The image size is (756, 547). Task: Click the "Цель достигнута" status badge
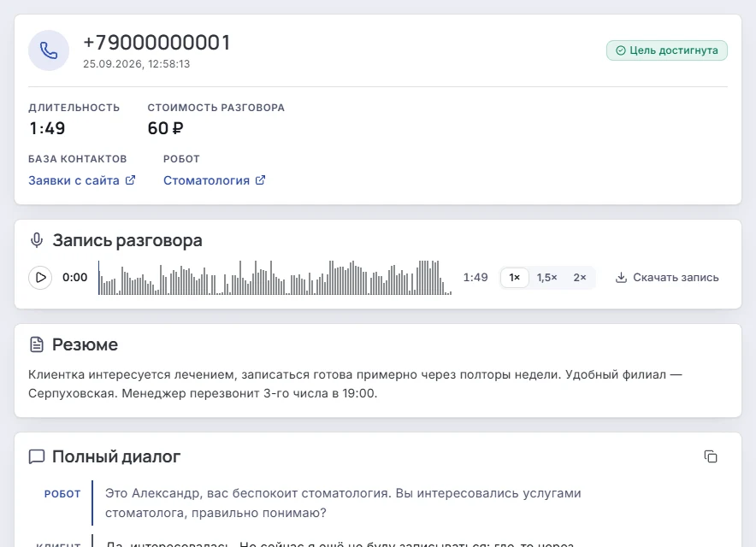pyautogui.click(x=667, y=50)
